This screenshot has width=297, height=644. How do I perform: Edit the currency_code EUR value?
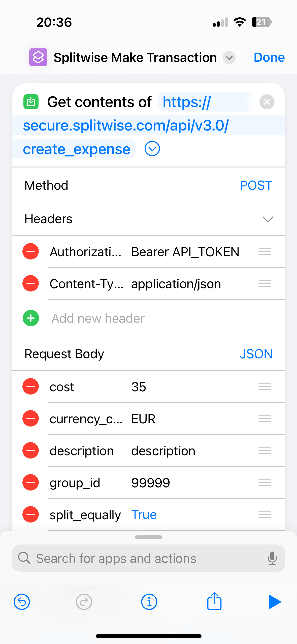(143, 419)
